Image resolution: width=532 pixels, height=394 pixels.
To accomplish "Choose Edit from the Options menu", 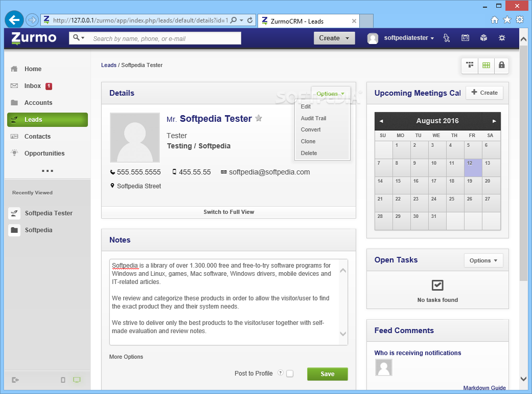I will [x=306, y=106].
